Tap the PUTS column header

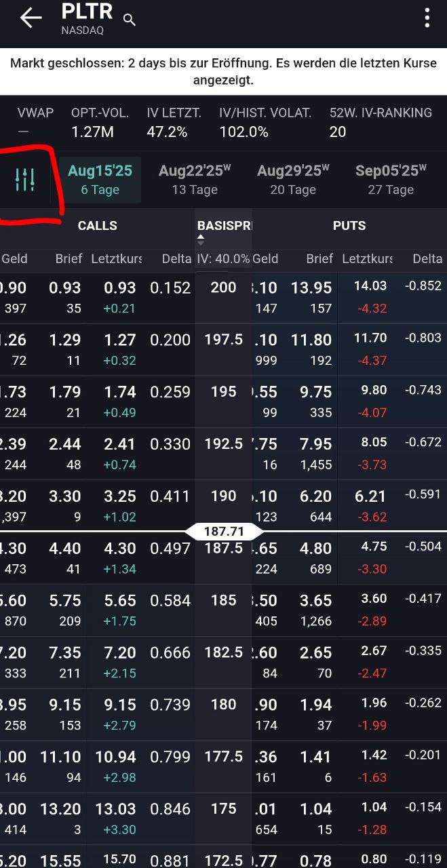pyautogui.click(x=349, y=226)
